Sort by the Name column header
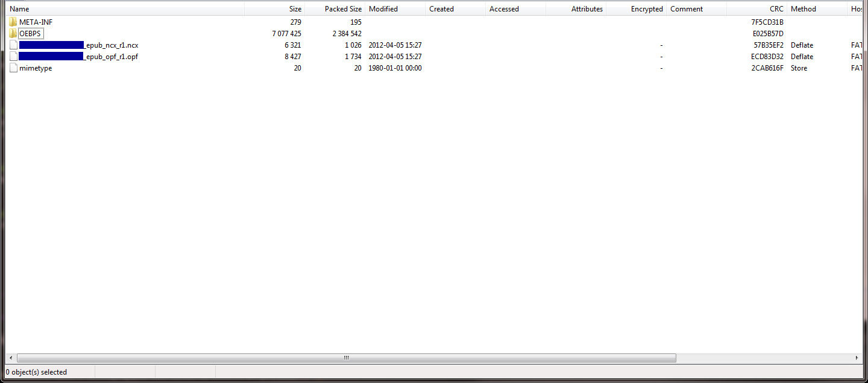 coord(125,9)
